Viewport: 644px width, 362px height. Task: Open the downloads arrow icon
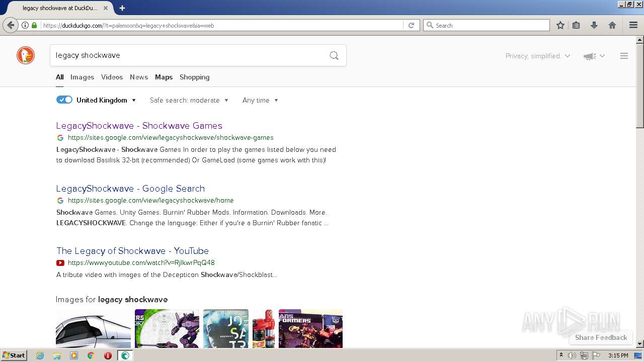(x=594, y=25)
